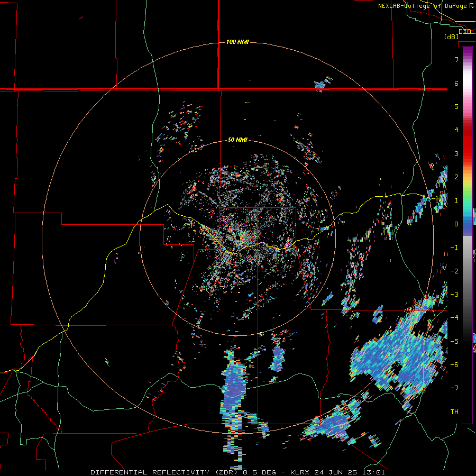Click the "-1" value on color scale
The height and width of the screenshot is (476, 476).
(454, 248)
